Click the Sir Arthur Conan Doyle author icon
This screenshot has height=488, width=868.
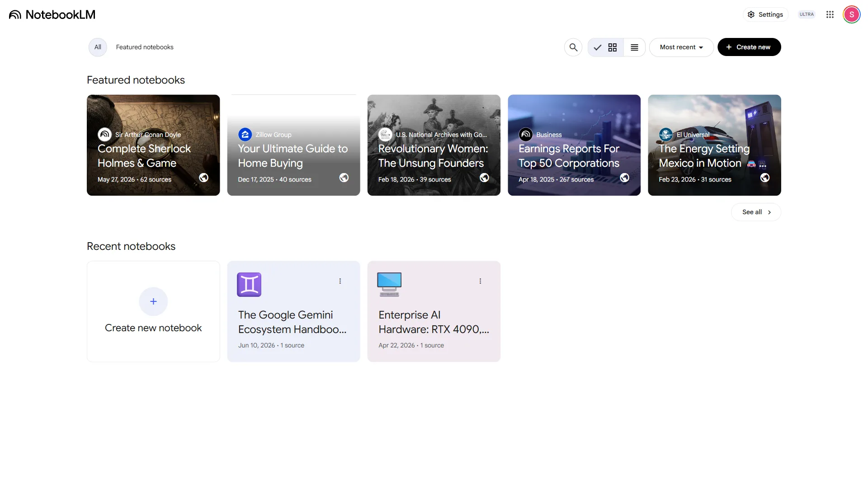(x=104, y=134)
